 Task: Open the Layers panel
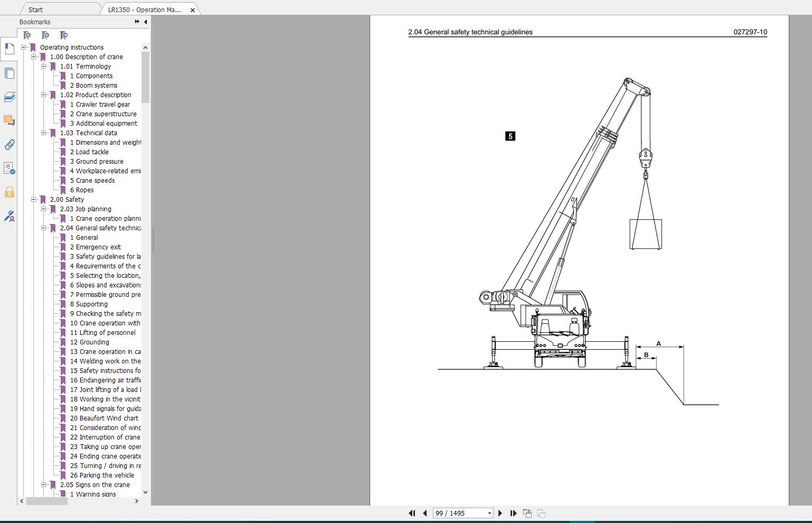9,97
